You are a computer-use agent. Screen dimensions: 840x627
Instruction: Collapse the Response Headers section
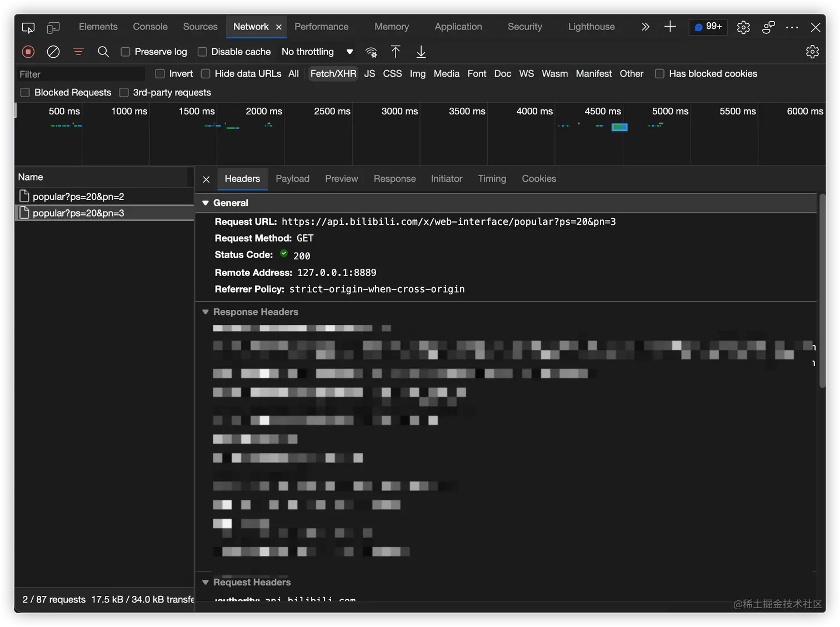tap(206, 312)
